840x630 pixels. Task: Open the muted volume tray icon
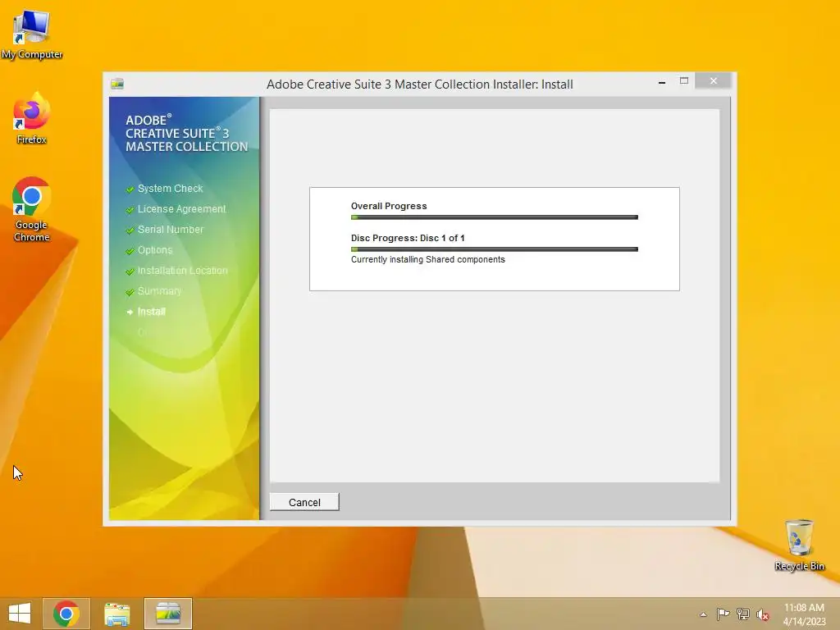point(762,614)
